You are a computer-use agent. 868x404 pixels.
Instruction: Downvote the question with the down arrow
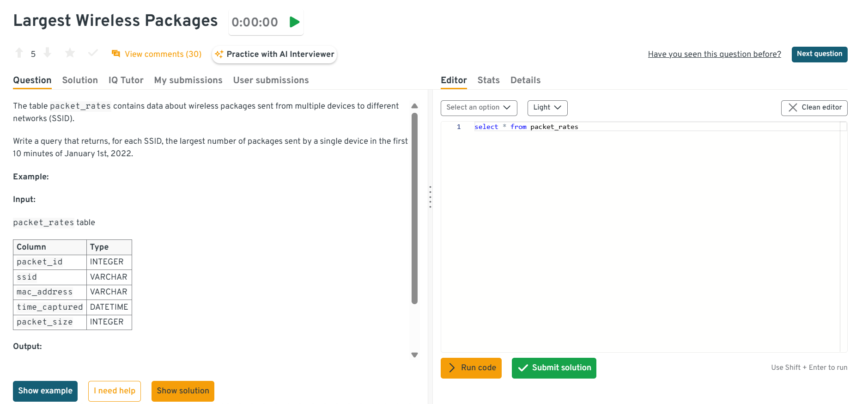[x=47, y=53]
